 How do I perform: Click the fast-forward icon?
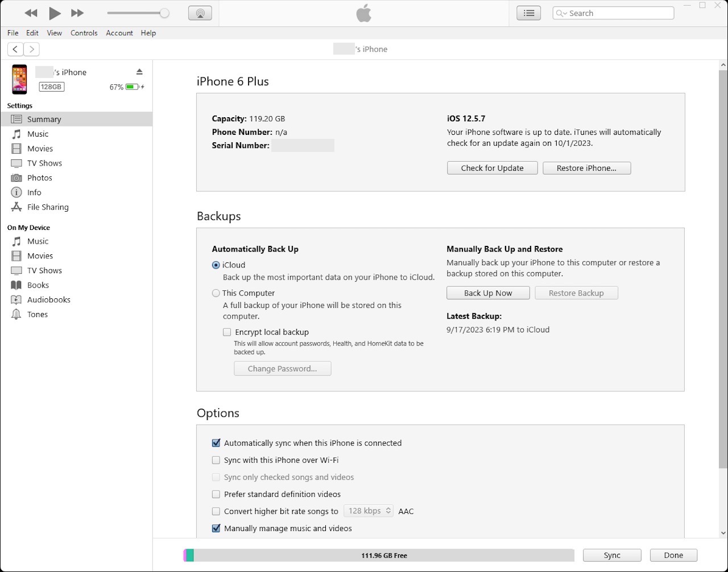(x=77, y=13)
